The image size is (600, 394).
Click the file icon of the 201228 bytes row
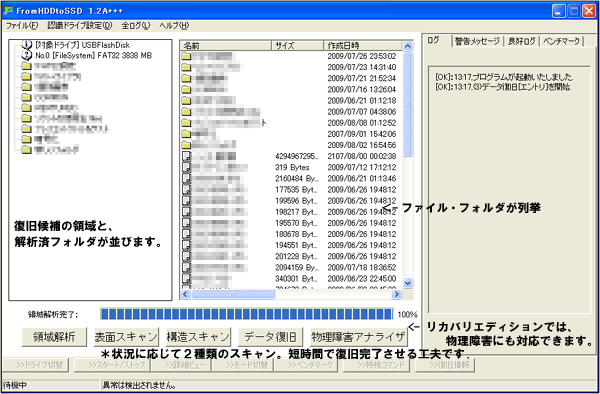[186, 256]
